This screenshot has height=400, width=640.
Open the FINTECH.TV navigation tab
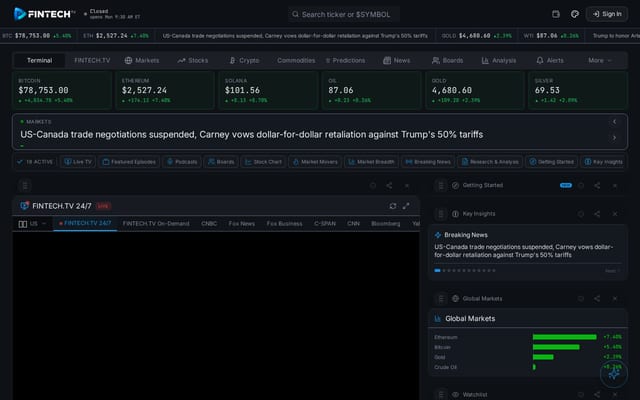click(92, 60)
